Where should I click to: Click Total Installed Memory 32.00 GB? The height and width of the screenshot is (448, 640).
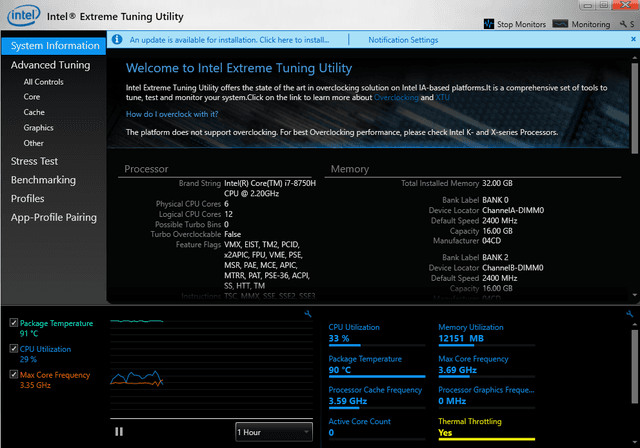pos(497,183)
